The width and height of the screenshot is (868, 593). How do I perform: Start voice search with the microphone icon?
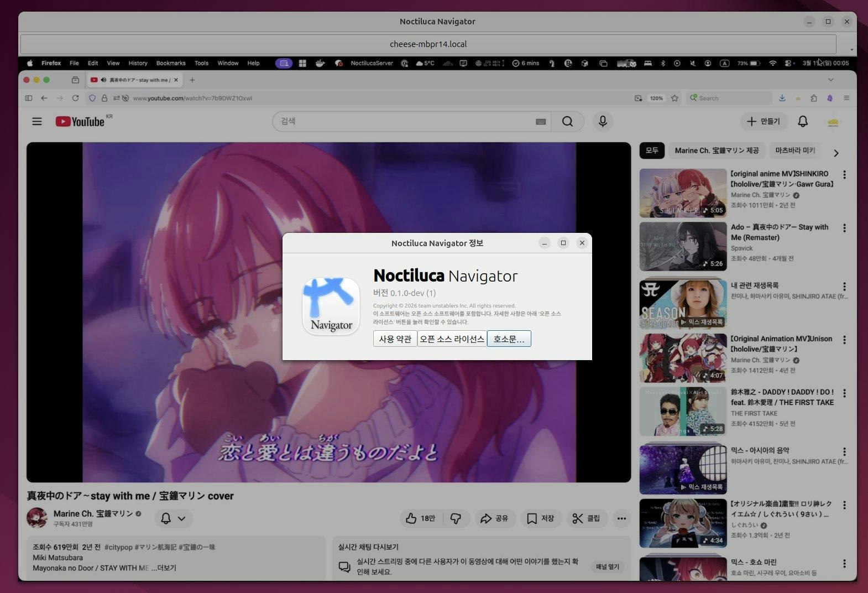pos(603,121)
